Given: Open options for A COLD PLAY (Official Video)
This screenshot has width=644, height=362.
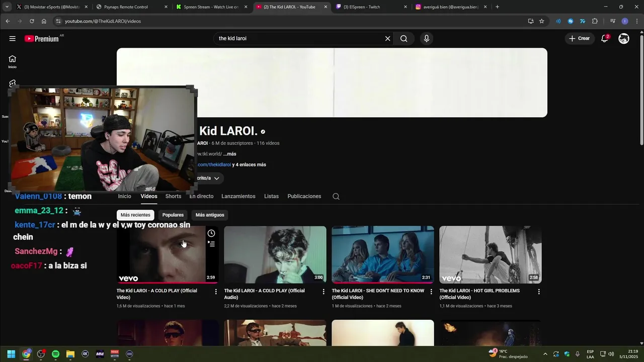Looking at the screenshot, I should (x=216, y=292).
